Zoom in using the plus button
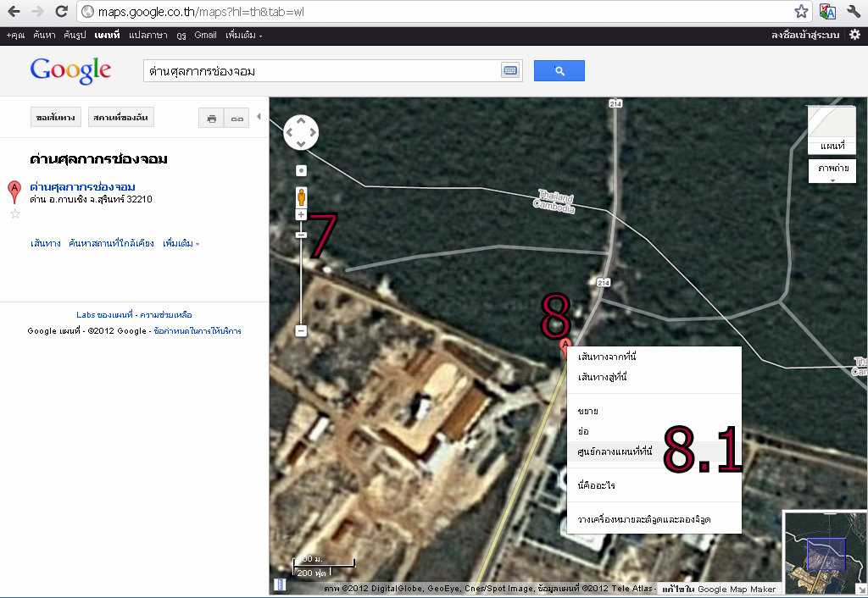Viewport: 868px width, 598px height. [x=301, y=214]
